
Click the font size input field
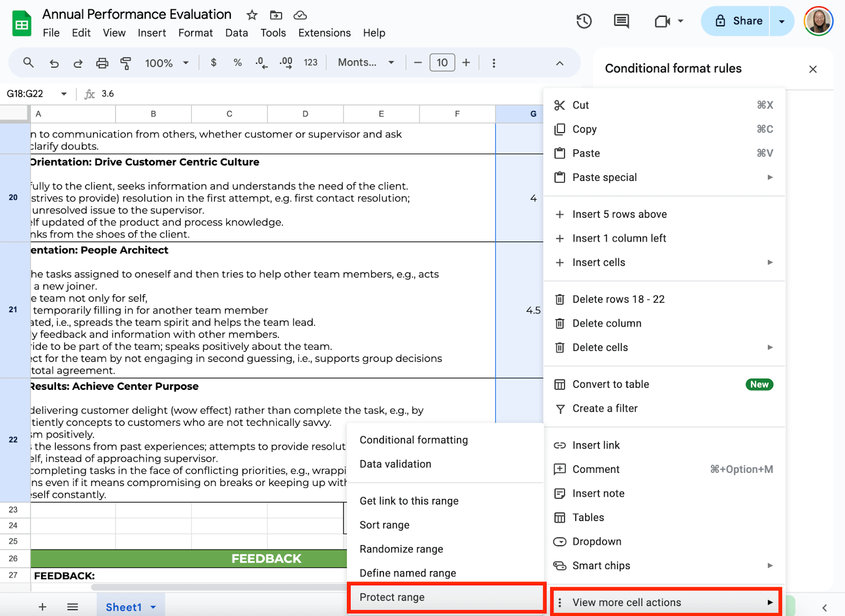point(442,63)
